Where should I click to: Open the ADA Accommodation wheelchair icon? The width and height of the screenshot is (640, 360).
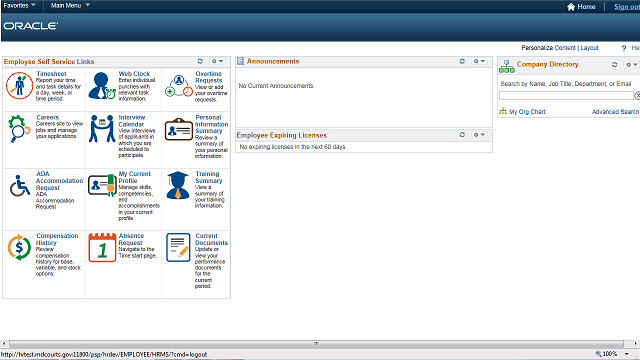coord(20,186)
